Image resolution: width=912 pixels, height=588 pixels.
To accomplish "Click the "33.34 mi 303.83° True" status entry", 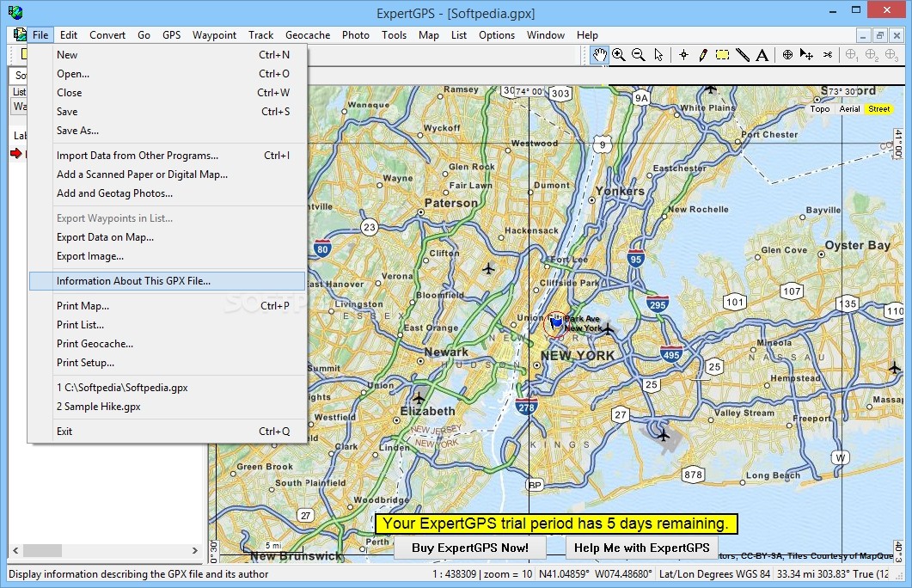I will tap(832, 574).
